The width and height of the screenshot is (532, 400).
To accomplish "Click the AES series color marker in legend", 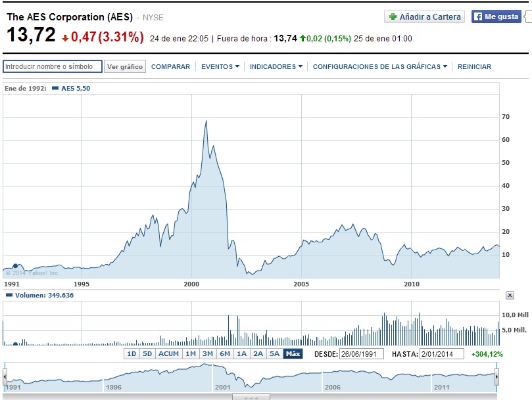I will pos(55,88).
